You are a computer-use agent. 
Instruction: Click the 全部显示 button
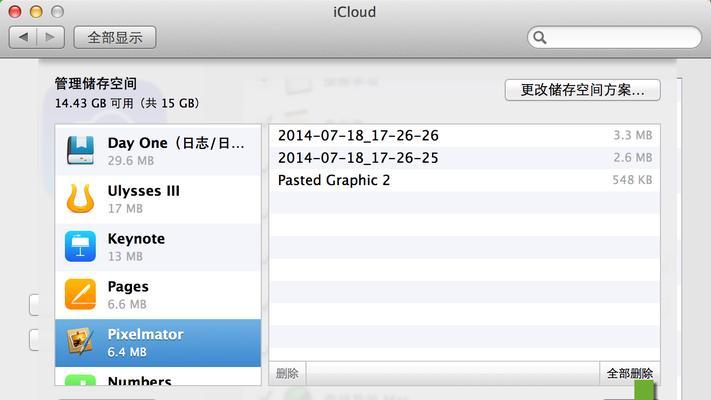115,37
